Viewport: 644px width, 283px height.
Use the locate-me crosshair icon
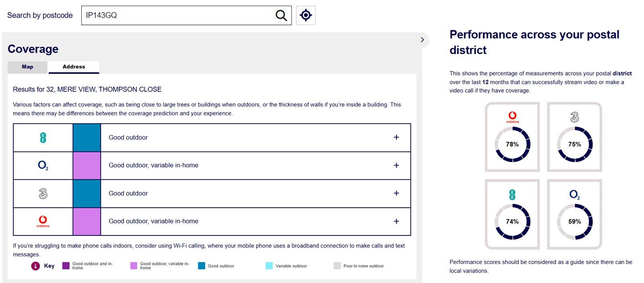(x=306, y=15)
